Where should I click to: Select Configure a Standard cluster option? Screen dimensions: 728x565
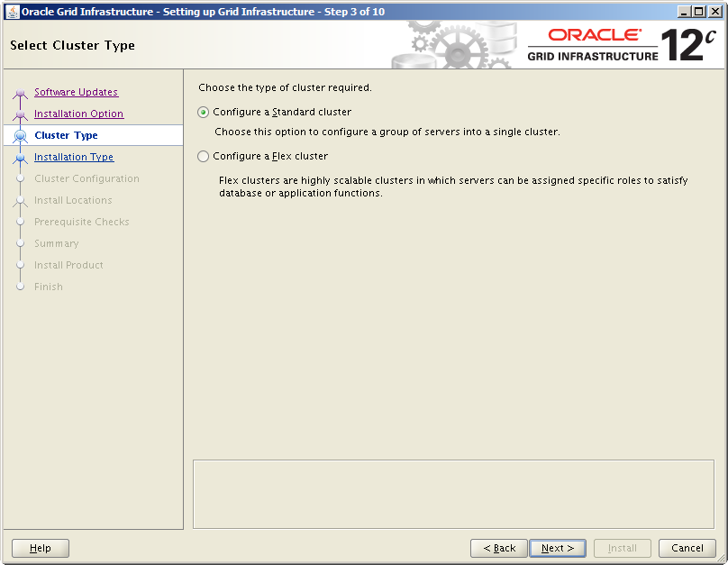(x=204, y=113)
